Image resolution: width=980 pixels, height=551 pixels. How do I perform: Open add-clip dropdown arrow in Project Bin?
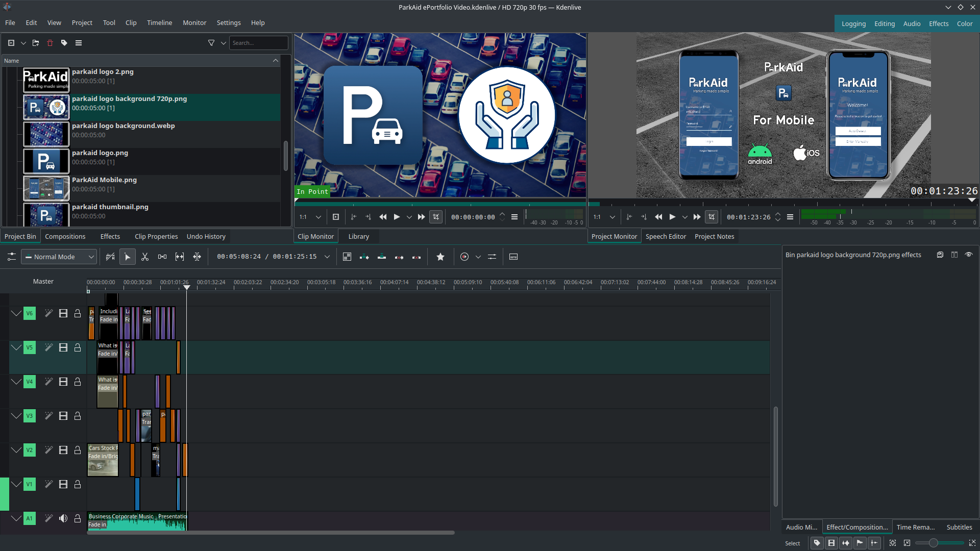23,43
